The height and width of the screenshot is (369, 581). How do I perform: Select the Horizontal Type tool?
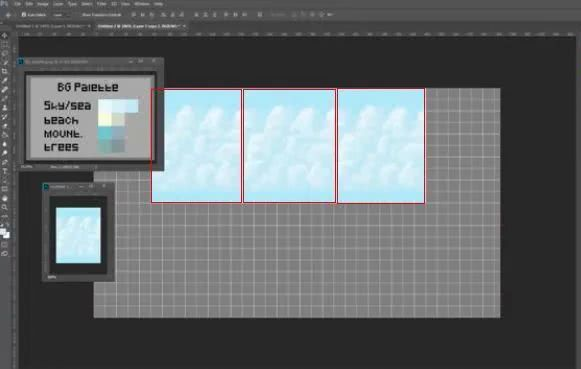pos(5,171)
